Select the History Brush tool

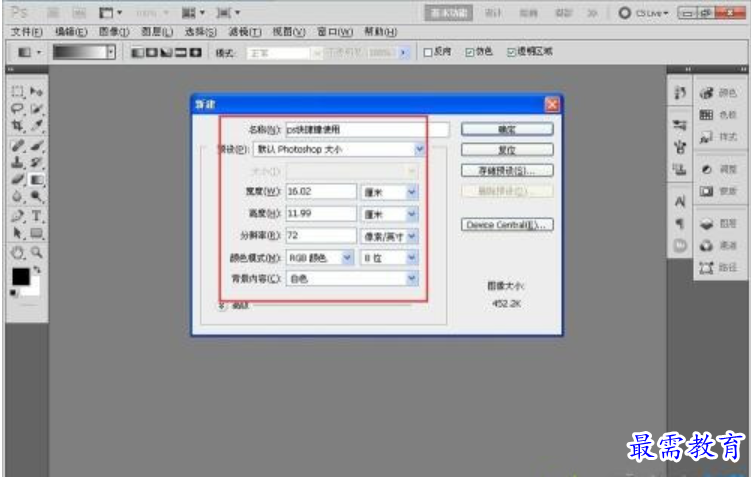(36, 162)
